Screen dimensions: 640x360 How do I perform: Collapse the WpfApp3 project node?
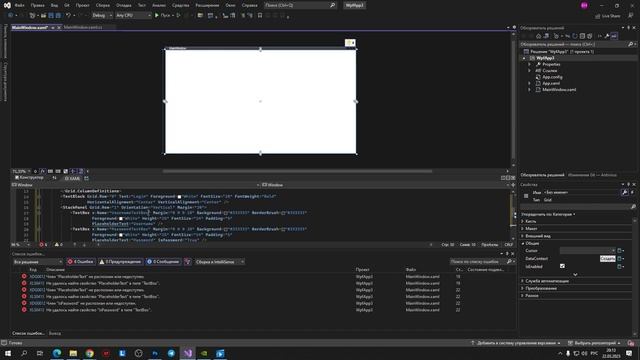pos(524,58)
